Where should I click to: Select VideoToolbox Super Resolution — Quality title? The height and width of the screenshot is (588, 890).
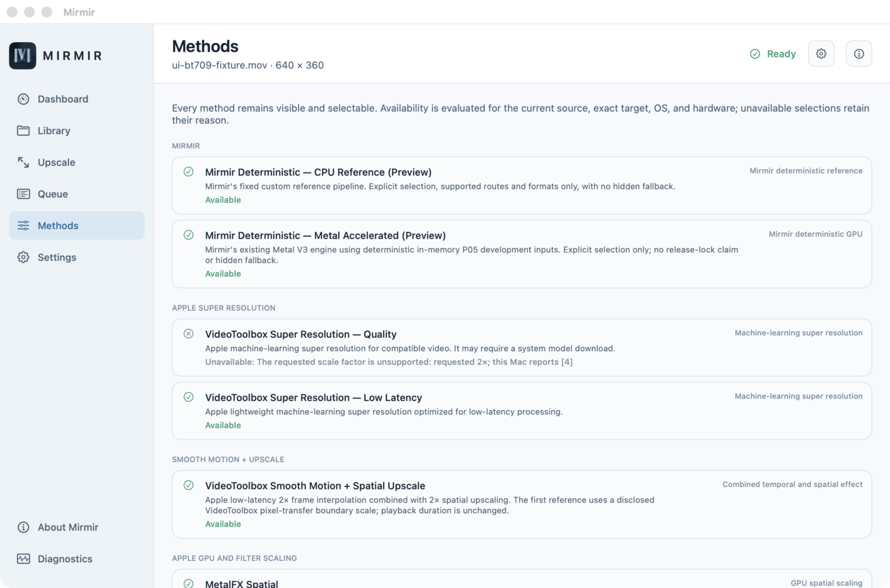click(301, 334)
